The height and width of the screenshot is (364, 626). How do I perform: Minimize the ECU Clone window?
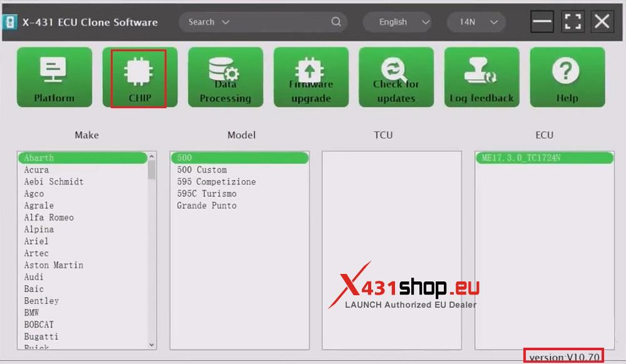(x=541, y=21)
